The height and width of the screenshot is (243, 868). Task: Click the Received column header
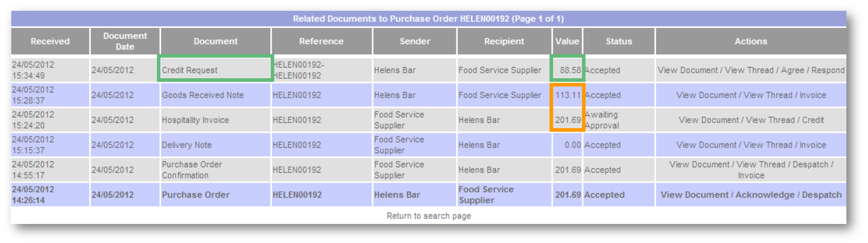(50, 41)
